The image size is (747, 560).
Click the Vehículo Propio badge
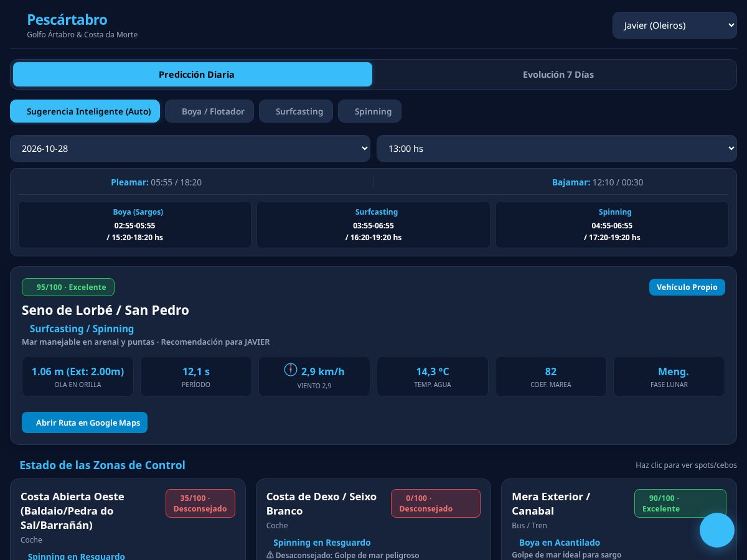tap(687, 287)
